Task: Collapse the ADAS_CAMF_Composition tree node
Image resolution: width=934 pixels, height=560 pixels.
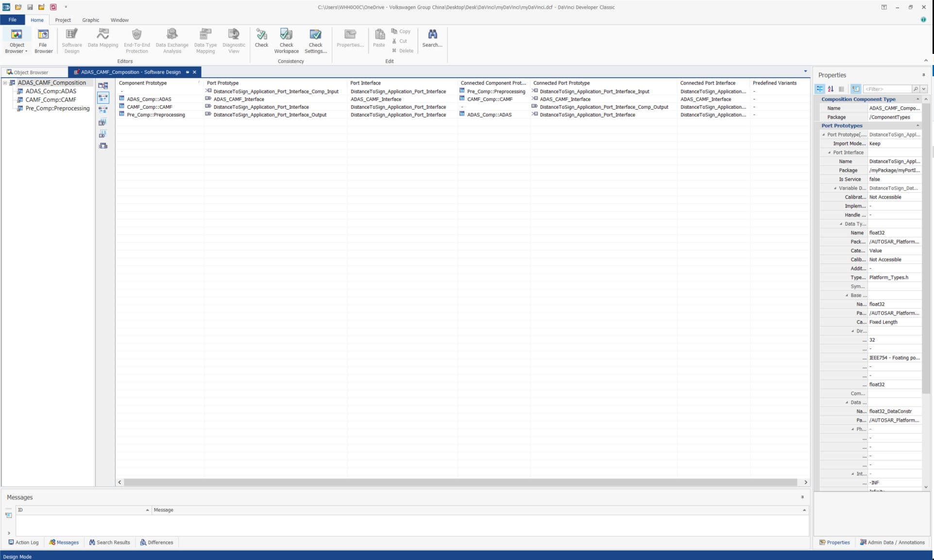Action: [x=5, y=83]
